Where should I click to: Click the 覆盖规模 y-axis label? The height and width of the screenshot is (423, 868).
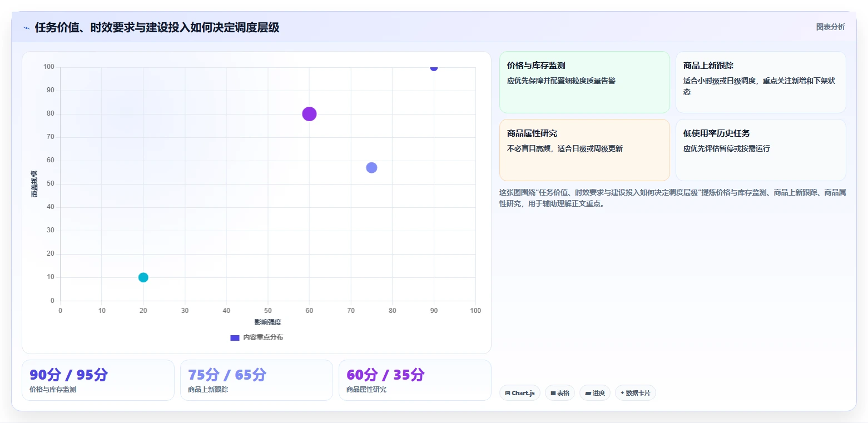coord(34,184)
